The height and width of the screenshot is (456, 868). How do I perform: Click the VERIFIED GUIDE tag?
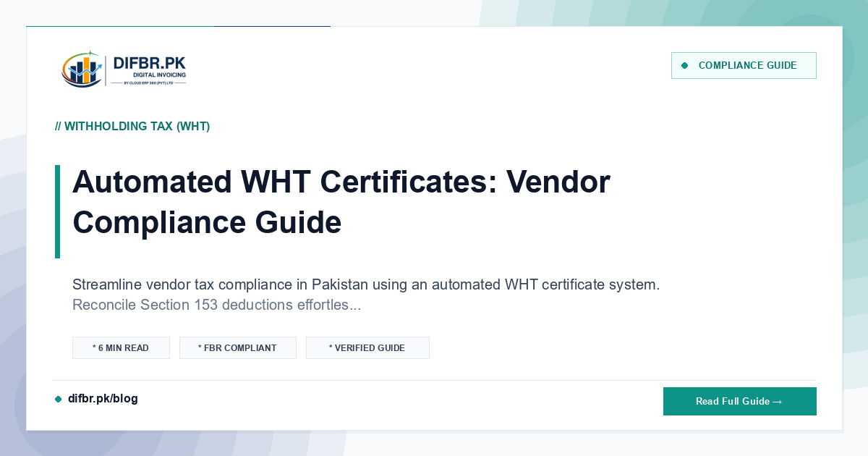pos(367,347)
